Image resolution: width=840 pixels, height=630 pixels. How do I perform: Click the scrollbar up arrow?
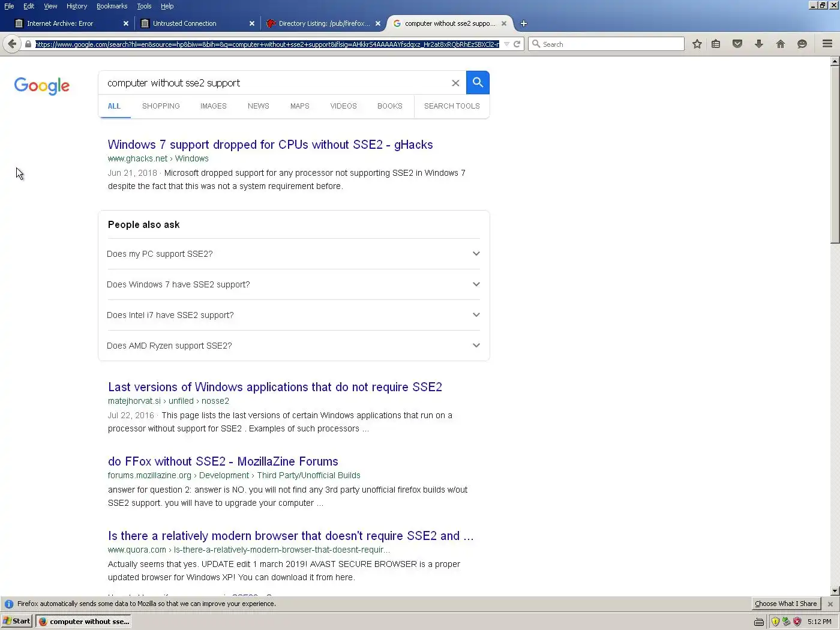(x=835, y=61)
